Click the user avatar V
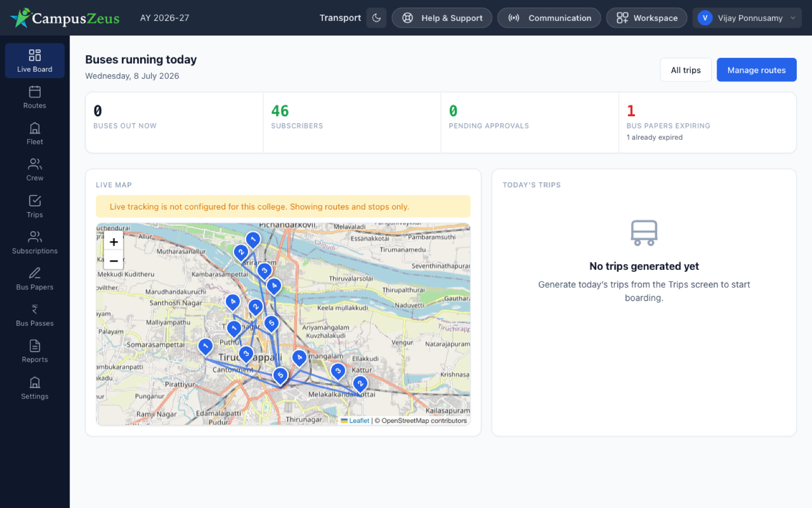This screenshot has height=508, width=812. click(705, 18)
